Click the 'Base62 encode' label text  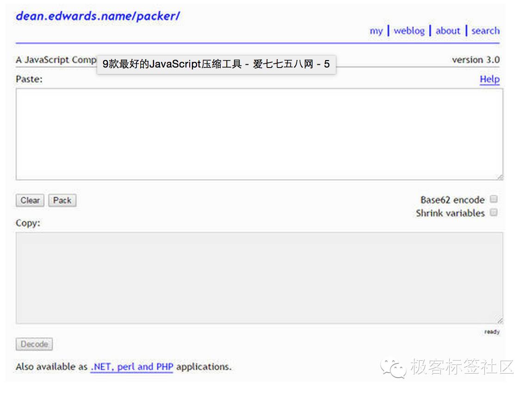point(452,200)
